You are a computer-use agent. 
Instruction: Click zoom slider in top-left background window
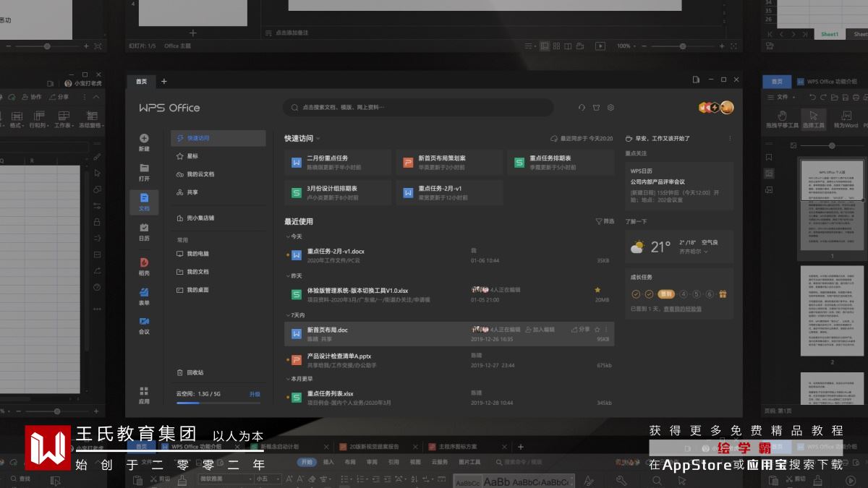pyautogui.click(x=47, y=46)
